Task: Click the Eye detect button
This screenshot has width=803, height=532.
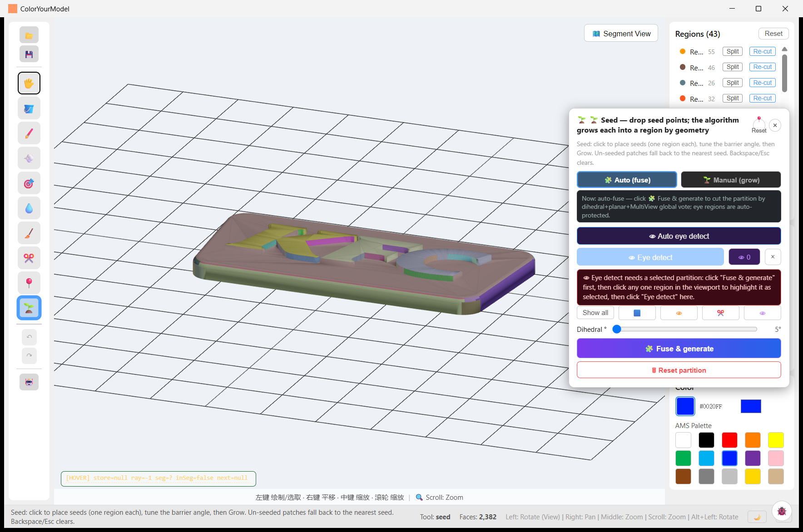Action: [650, 257]
